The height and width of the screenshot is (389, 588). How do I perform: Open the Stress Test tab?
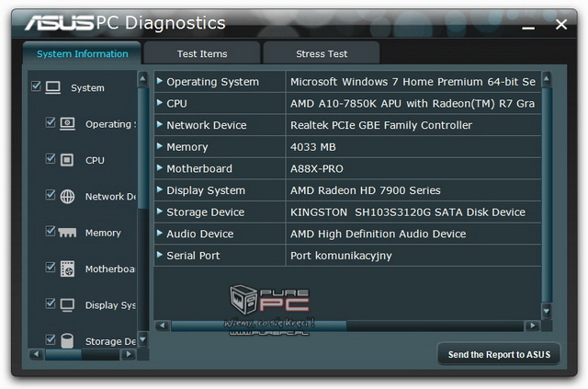pyautogui.click(x=321, y=53)
